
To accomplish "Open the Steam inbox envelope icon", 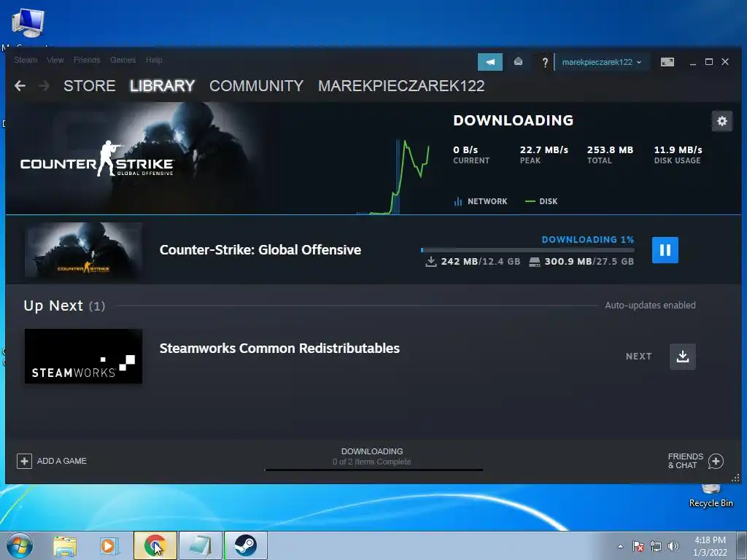I will 519,62.
